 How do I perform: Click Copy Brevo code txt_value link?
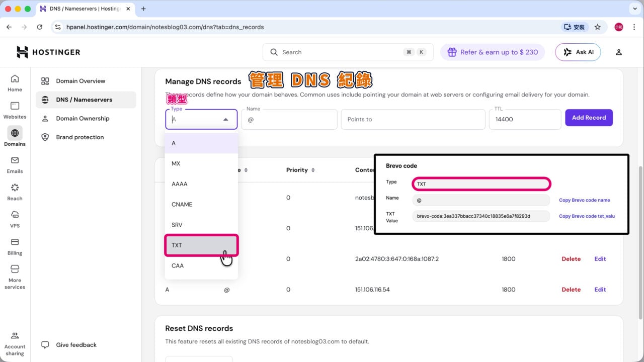(x=587, y=216)
